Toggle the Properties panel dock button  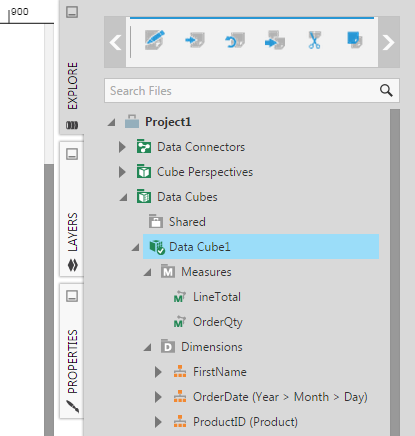click(x=72, y=296)
